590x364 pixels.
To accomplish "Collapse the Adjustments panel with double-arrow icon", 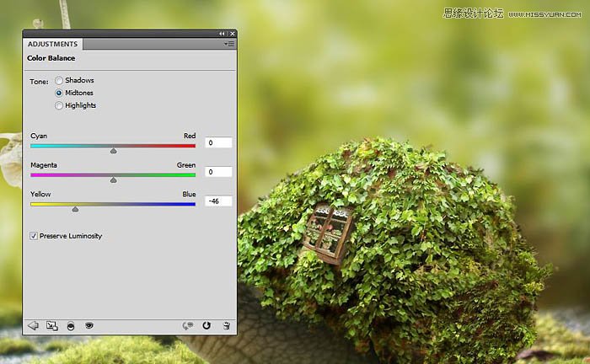I will (x=222, y=34).
